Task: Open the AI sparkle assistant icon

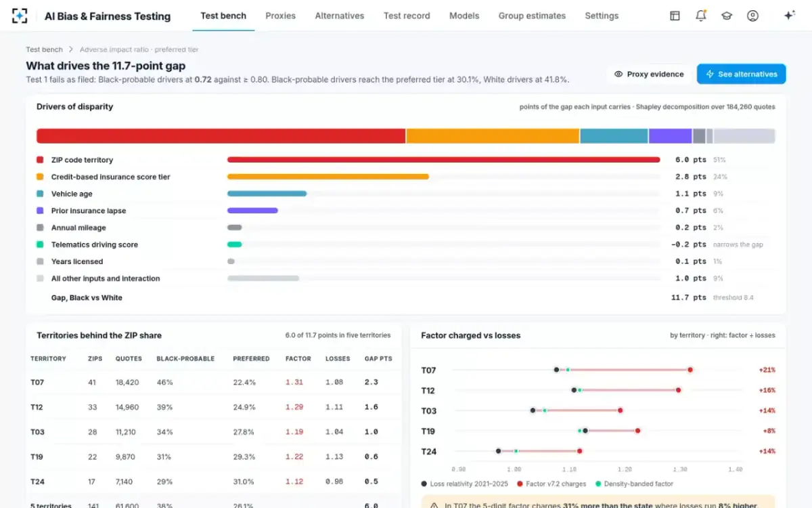Action: pos(789,16)
